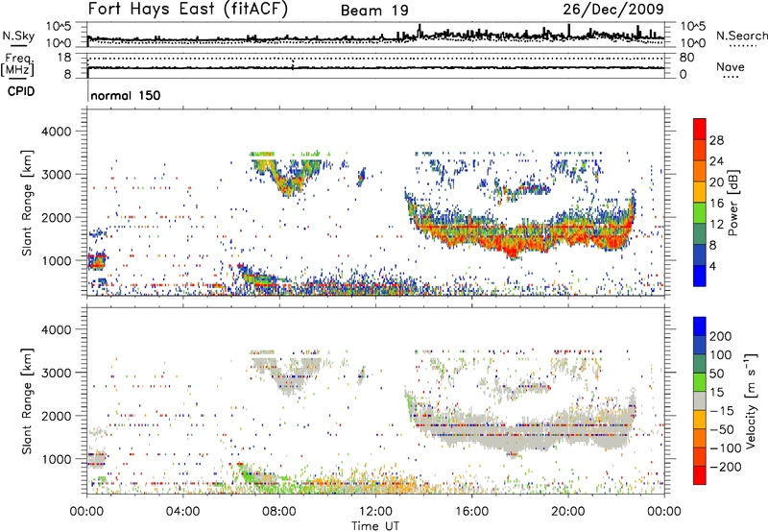Click the velocity panel 'Slant Range [km]' label

pyautogui.click(x=27, y=401)
